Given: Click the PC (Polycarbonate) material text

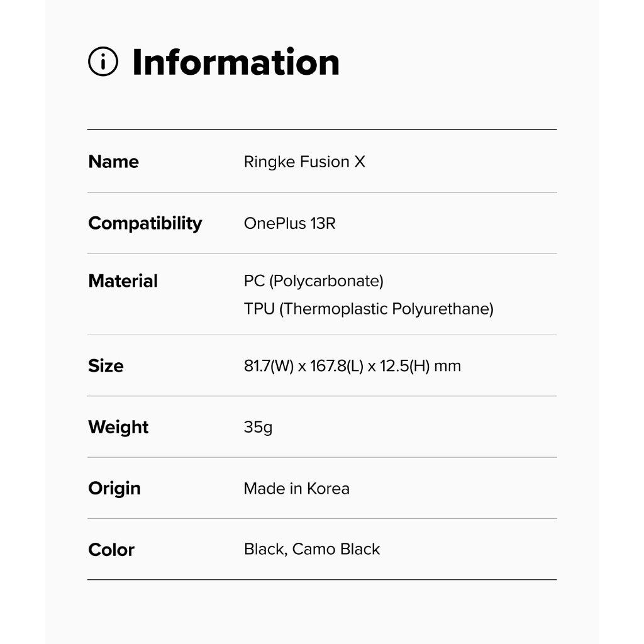Looking at the screenshot, I should point(313,281).
